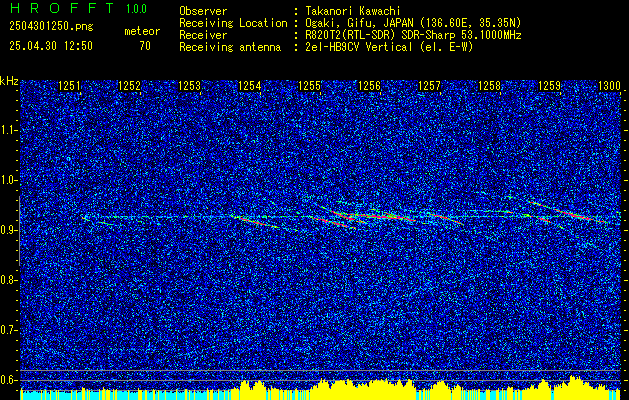Click the filename 2504301250.png

[51, 27]
